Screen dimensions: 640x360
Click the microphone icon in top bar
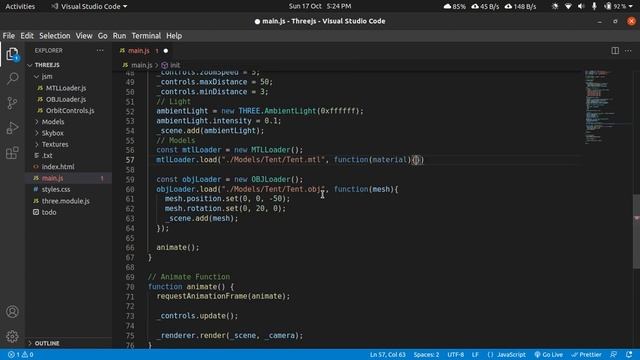[x=594, y=6]
